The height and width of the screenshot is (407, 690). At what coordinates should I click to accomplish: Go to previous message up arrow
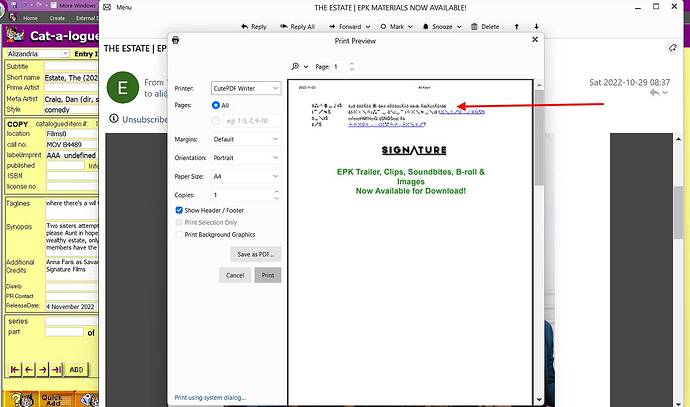517,27
